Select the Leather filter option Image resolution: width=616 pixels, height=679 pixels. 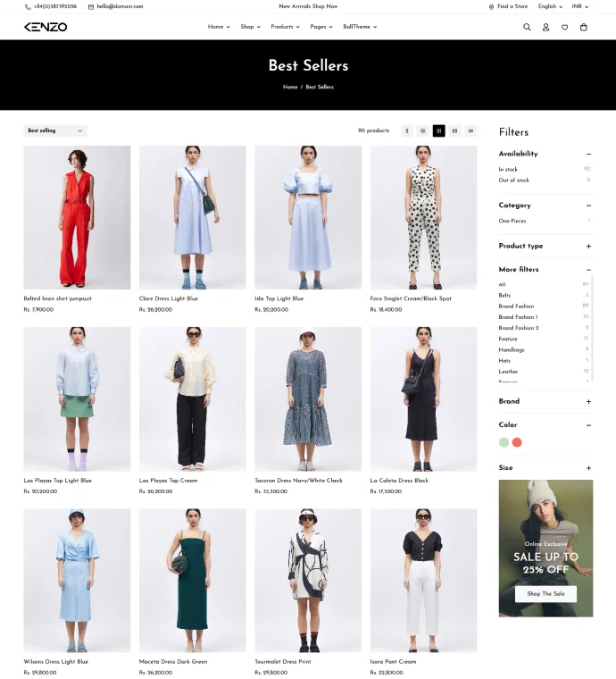[x=508, y=372]
